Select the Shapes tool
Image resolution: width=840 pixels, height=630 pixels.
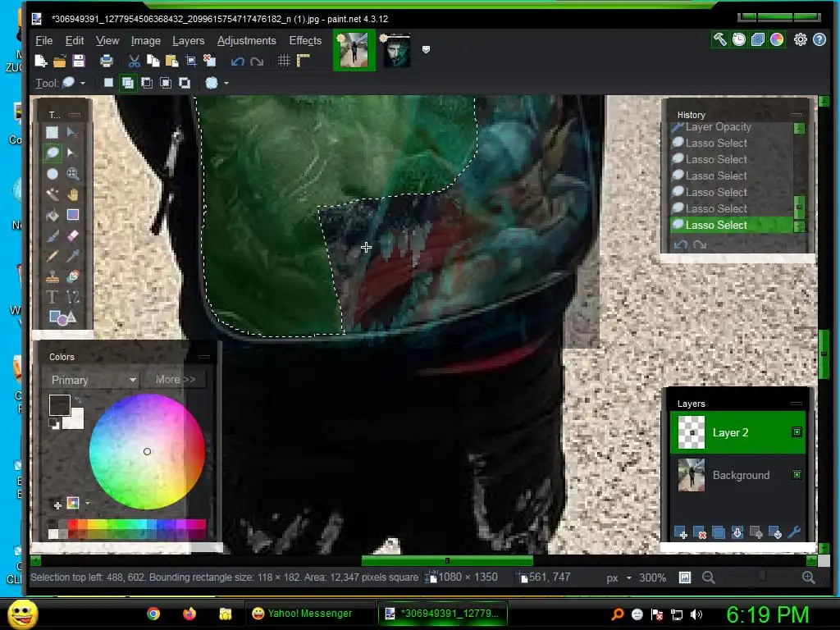coord(62,317)
